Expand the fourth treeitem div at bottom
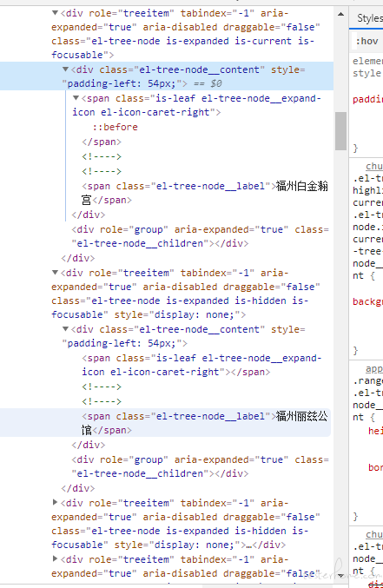 coord(55,558)
